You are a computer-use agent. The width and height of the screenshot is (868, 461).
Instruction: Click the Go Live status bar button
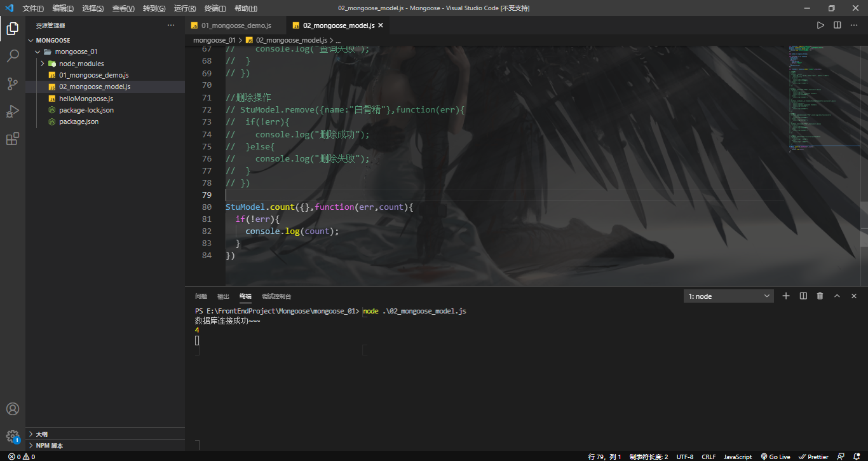coord(775,457)
